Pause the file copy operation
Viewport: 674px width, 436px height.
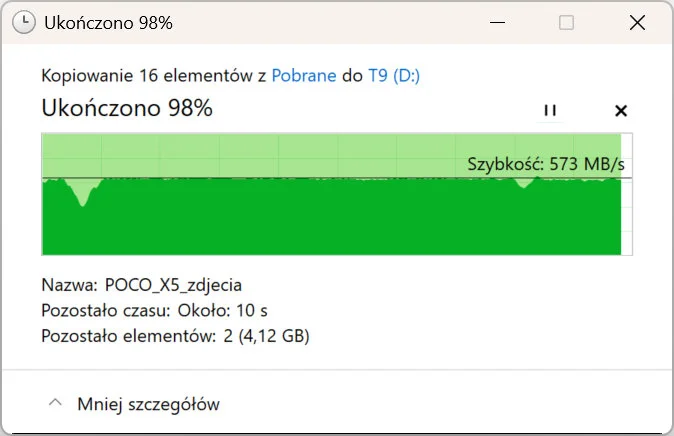[549, 111]
